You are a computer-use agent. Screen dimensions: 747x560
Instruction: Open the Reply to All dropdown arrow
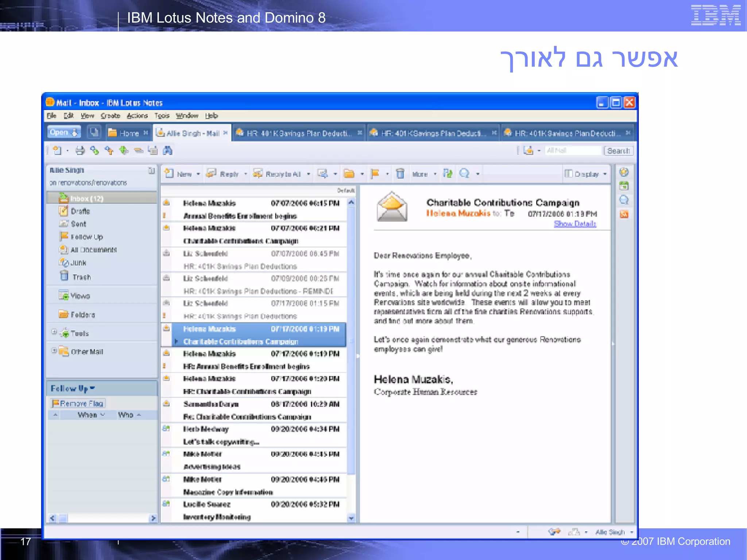pyautogui.click(x=309, y=174)
